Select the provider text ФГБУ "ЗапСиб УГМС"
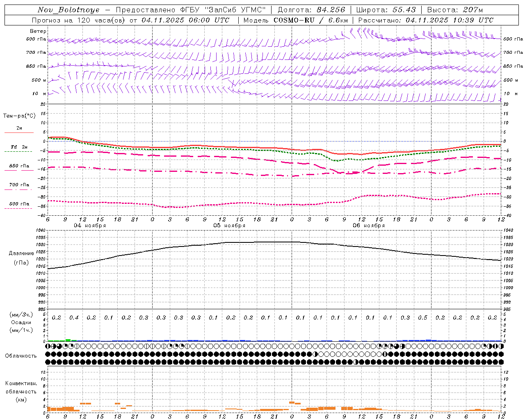 [223, 10]
